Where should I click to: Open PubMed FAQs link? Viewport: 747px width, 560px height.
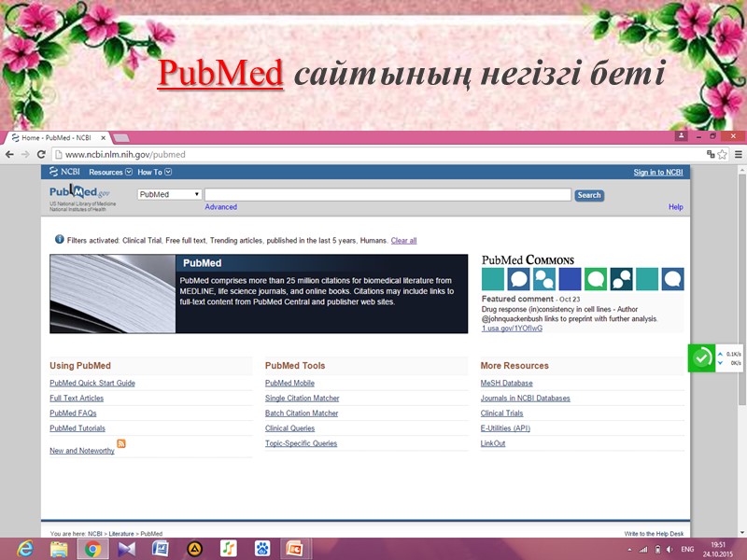73,413
